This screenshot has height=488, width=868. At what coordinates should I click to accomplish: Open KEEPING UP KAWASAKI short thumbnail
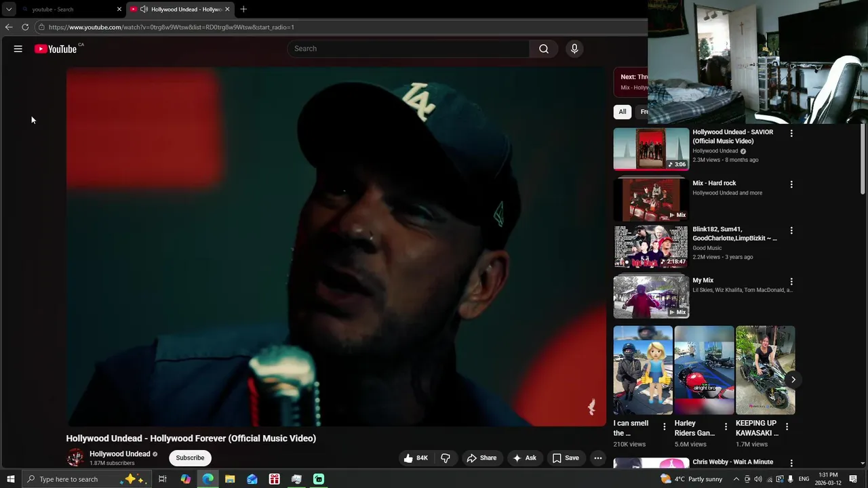pyautogui.click(x=766, y=370)
